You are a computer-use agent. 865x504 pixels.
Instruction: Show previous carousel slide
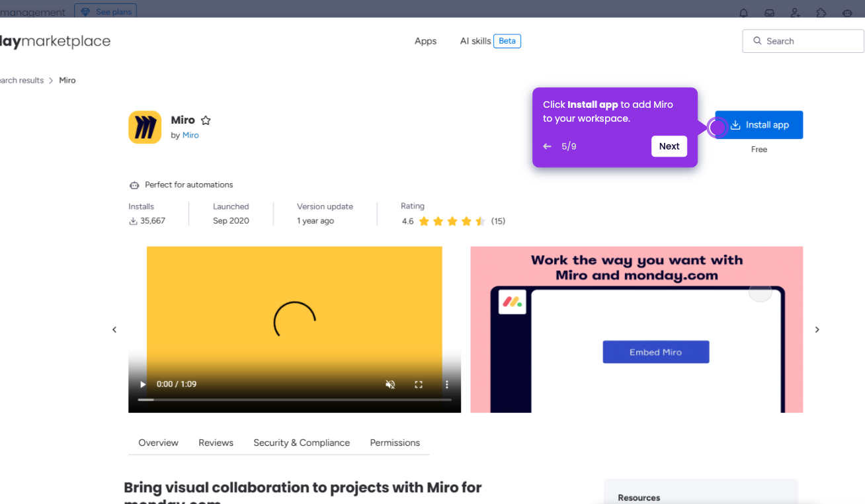click(x=114, y=329)
